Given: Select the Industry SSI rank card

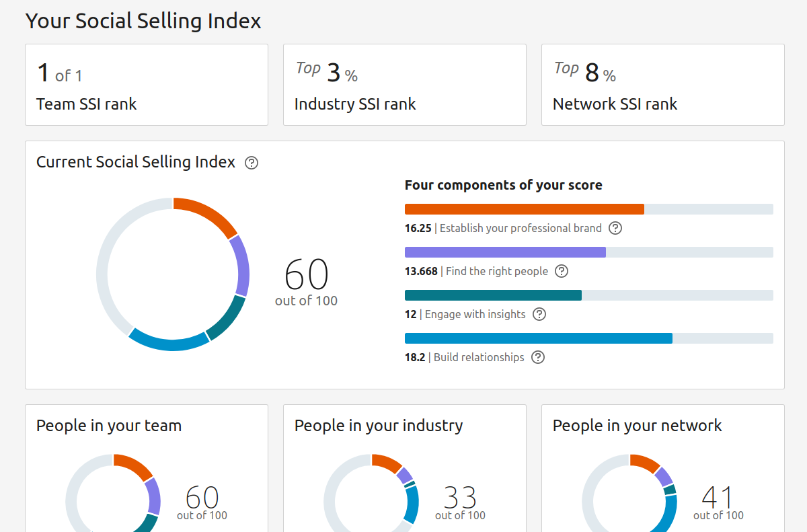Looking at the screenshot, I should [405, 85].
